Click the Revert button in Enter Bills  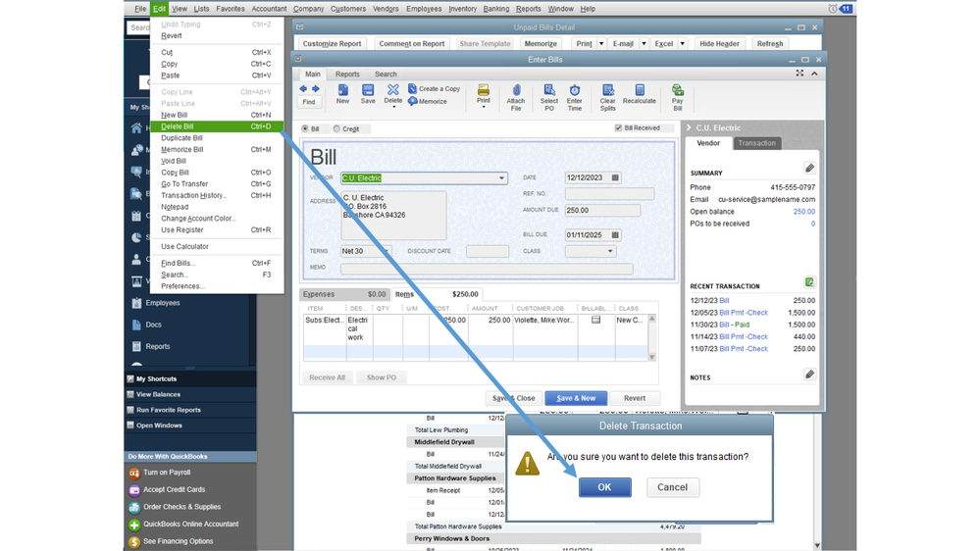click(x=635, y=398)
